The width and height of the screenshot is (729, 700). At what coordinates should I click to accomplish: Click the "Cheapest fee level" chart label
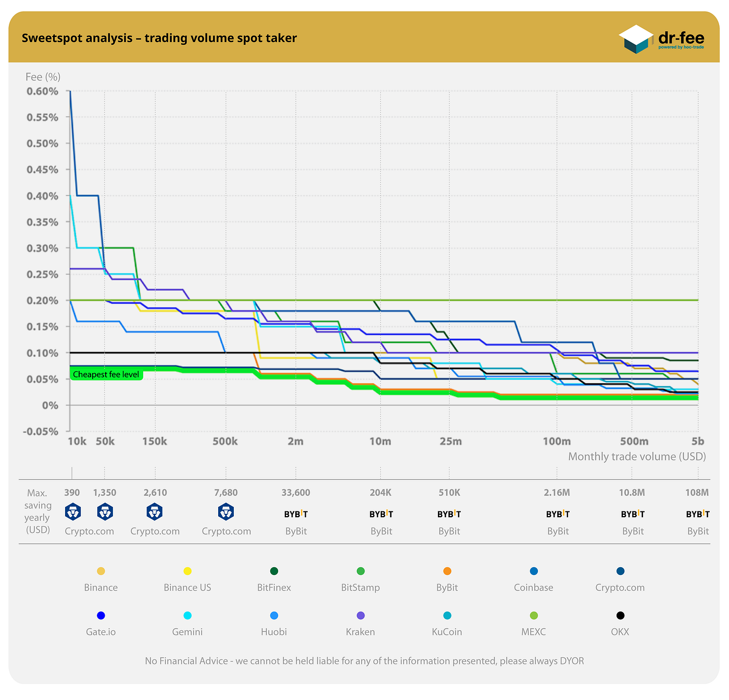click(x=106, y=374)
